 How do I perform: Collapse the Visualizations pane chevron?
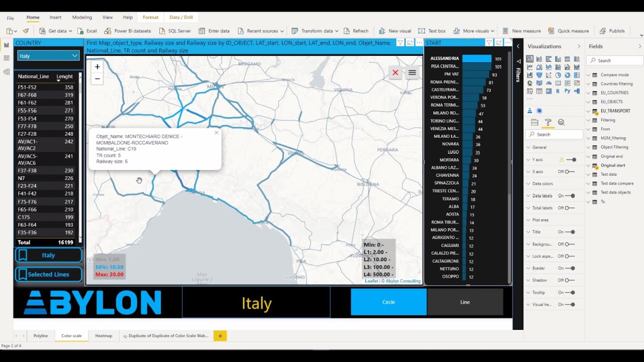(579, 46)
